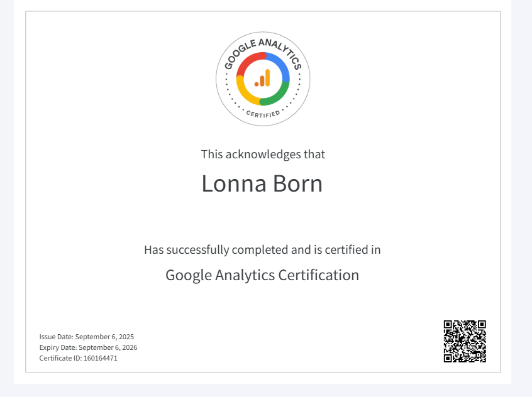Click the QR code on the certificate
Image resolution: width=532 pixels, height=397 pixels.
(x=465, y=341)
